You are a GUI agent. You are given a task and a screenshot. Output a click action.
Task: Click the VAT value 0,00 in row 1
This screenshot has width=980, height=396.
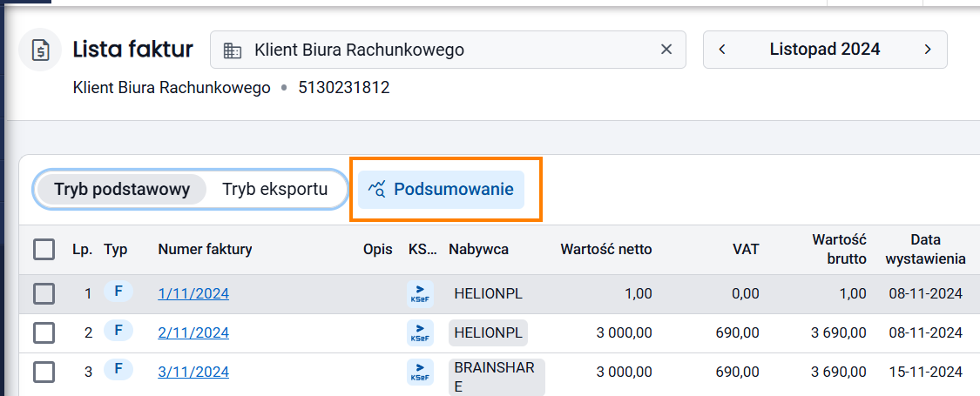click(745, 293)
